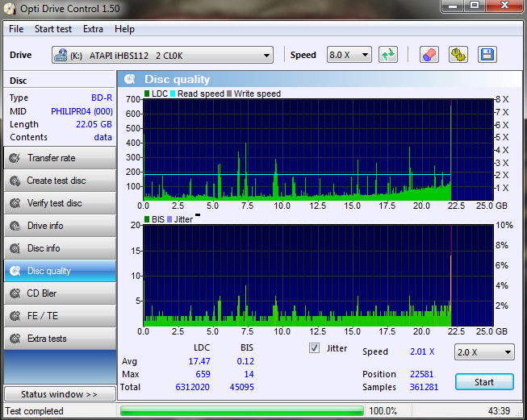Open the options settings icon
This screenshot has width=527, height=420.
458,55
